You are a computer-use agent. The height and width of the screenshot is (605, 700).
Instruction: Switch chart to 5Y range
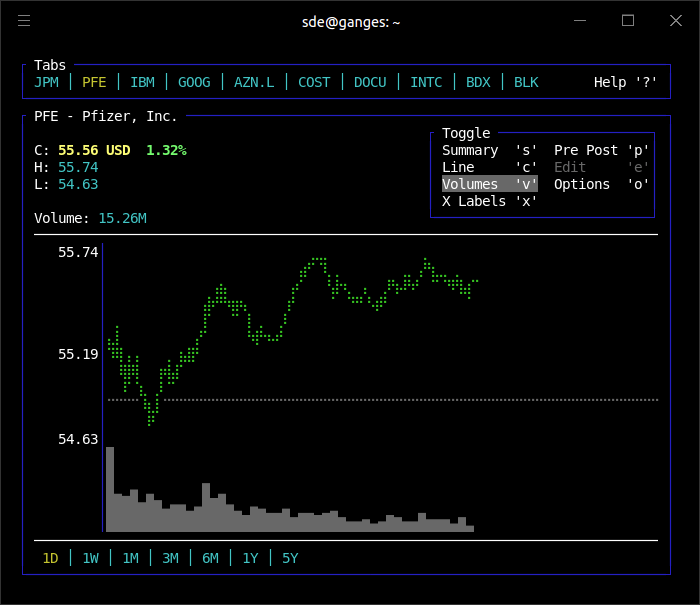pos(290,559)
